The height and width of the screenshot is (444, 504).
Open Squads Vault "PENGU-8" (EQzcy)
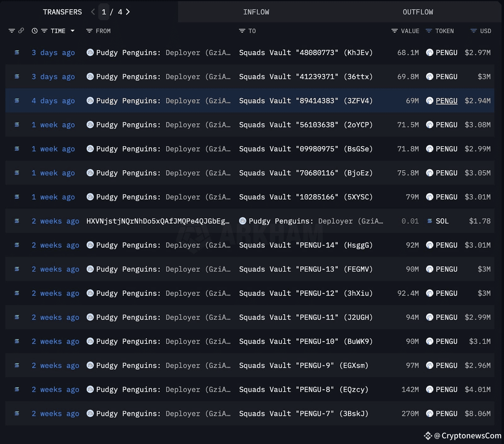pos(304,389)
